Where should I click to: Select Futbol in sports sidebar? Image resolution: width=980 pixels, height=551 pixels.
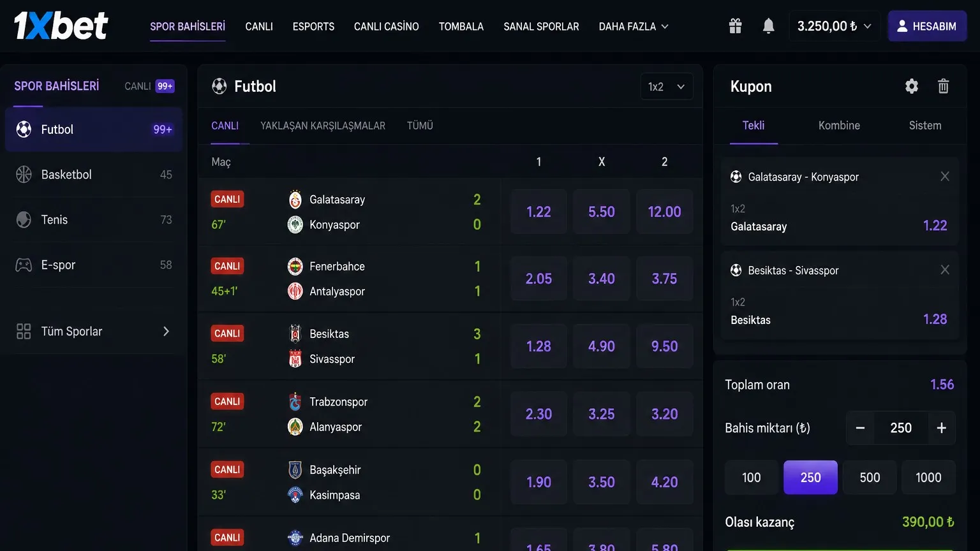(94, 129)
